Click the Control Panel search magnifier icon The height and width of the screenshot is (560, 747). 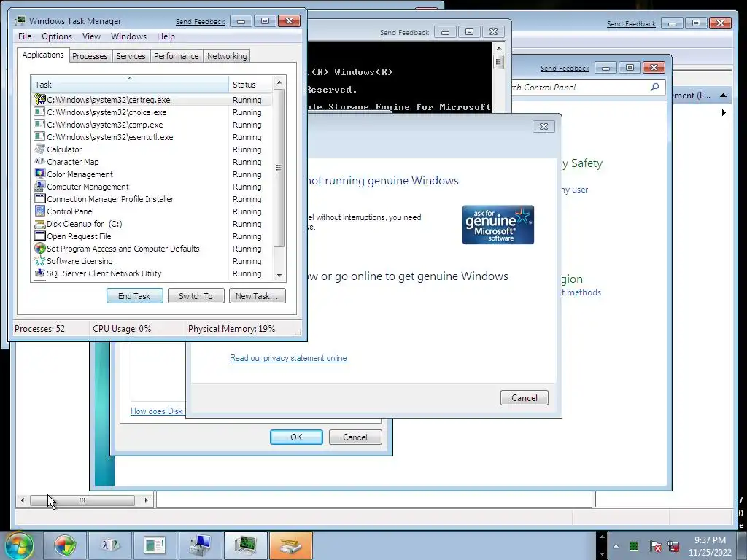[x=654, y=87]
